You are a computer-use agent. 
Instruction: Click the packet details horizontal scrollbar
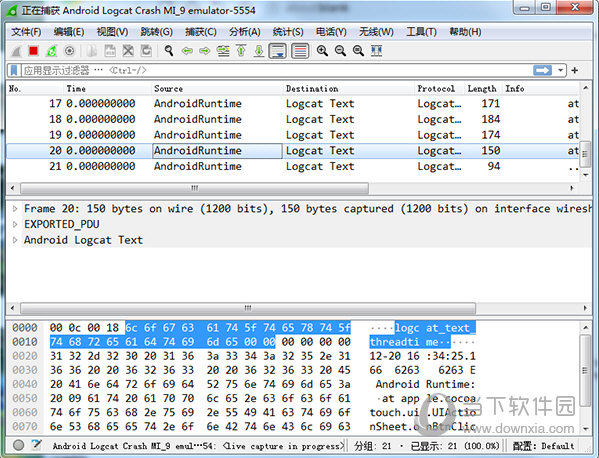coord(248,308)
